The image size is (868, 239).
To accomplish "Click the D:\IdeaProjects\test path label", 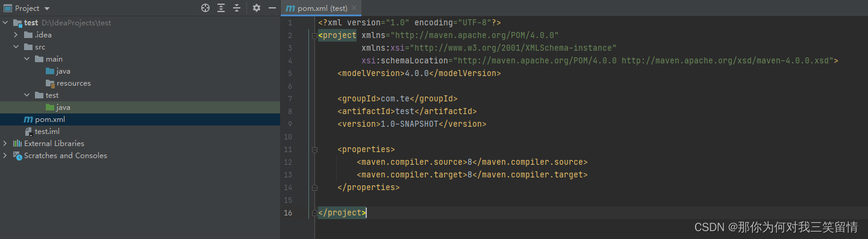I will tap(76, 23).
